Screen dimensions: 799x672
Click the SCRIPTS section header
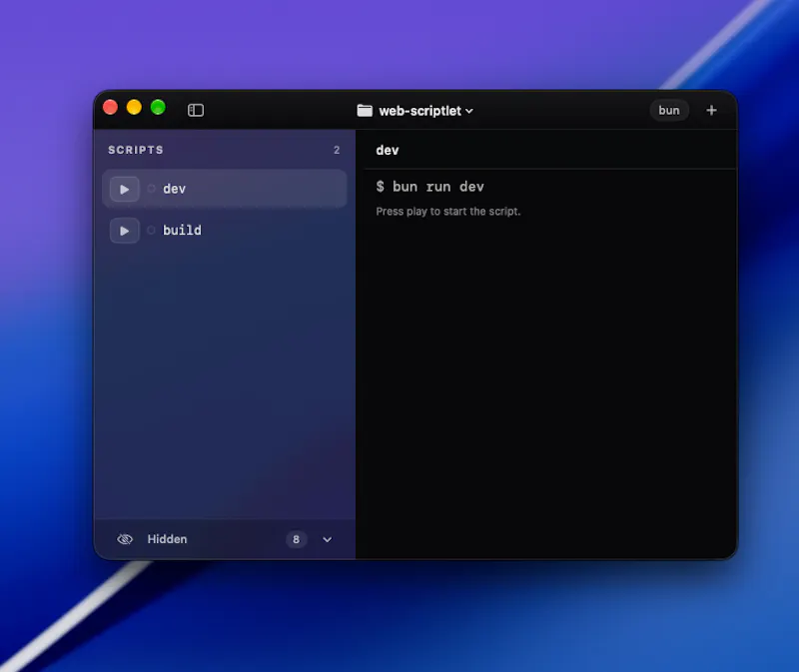click(x=136, y=150)
